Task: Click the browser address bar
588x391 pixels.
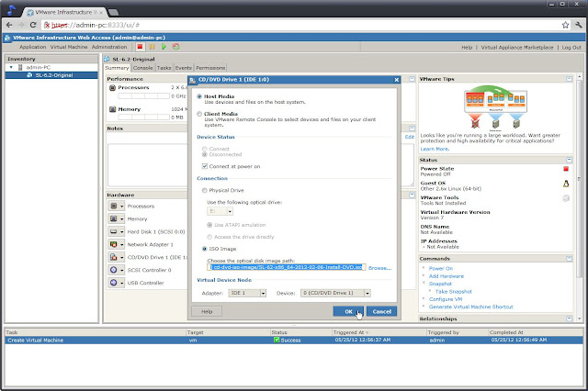Action: (302, 25)
